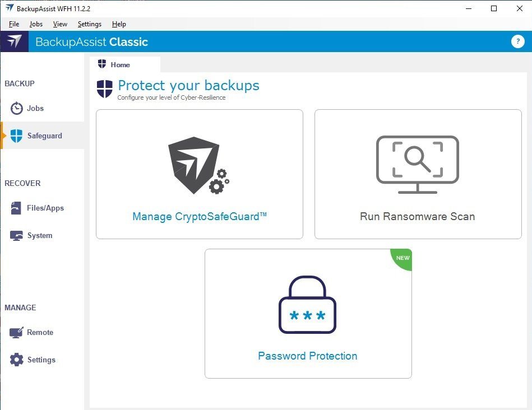The height and width of the screenshot is (410, 532).
Task: Open the Settings menu in the menu bar
Action: [x=89, y=24]
